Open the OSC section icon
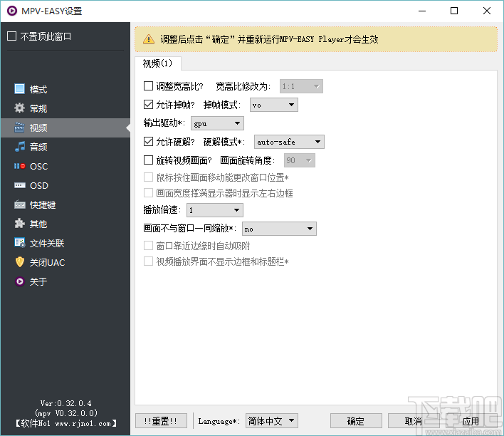This screenshot has width=504, height=436. (19, 166)
